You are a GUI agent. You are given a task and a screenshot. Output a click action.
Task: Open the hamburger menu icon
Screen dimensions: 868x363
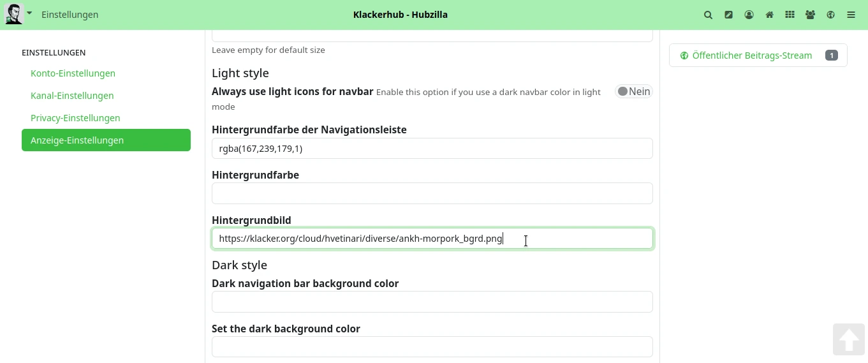(851, 15)
